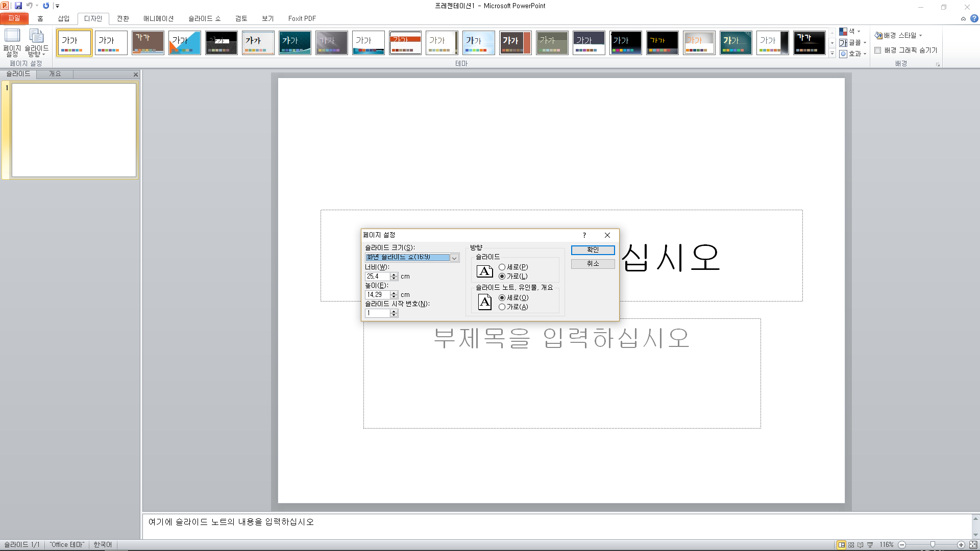Click the Page Setup (페이지 설정) ribbon icon

(x=12, y=43)
